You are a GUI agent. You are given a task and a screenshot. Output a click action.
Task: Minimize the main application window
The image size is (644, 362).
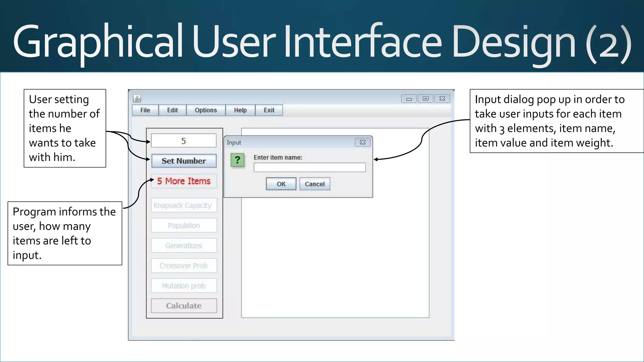pyautogui.click(x=409, y=99)
